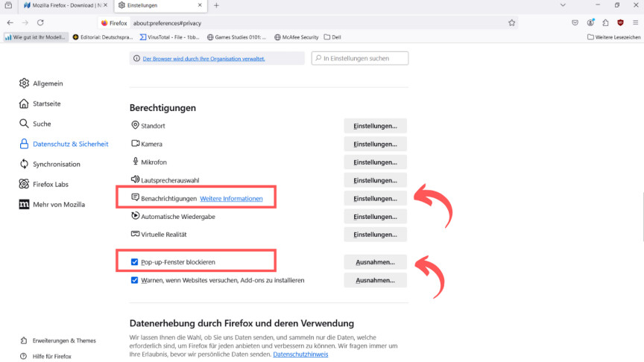Click the In Einstellungen suchen field
644x362 pixels.
coord(360,58)
